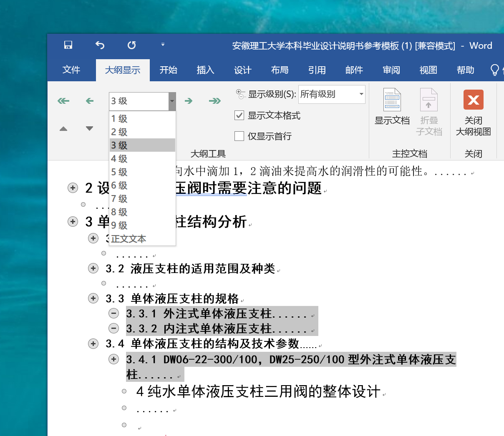
Task: Select 正文文本 from level list
Action: click(x=129, y=239)
